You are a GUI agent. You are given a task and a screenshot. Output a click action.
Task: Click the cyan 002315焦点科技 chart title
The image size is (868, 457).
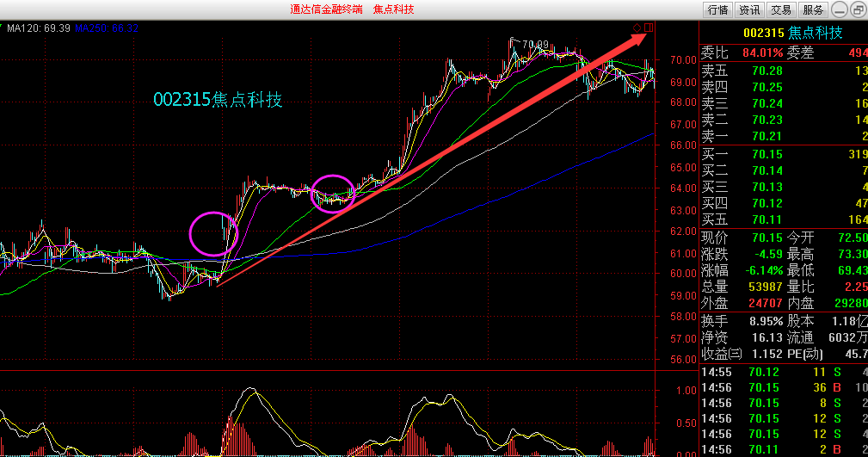click(x=218, y=100)
